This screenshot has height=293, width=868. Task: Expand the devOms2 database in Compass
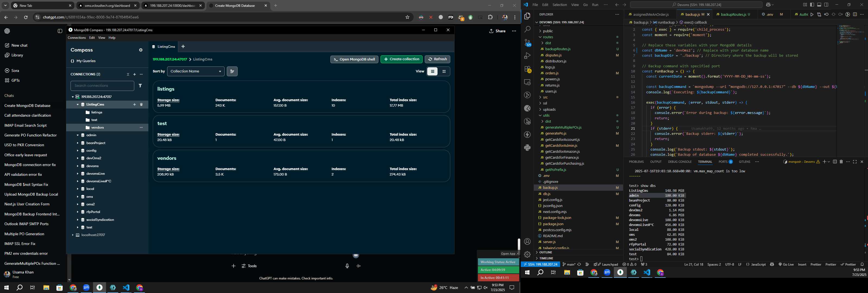coord(78,158)
